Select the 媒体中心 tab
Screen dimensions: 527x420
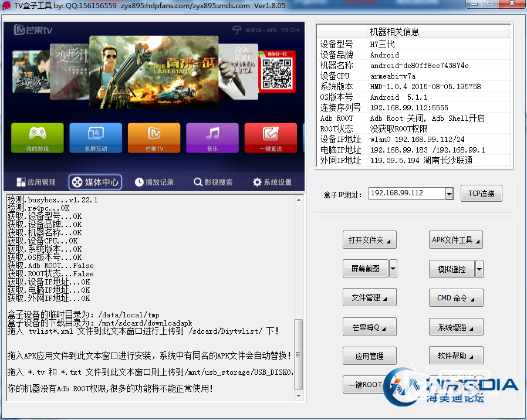tap(95, 182)
